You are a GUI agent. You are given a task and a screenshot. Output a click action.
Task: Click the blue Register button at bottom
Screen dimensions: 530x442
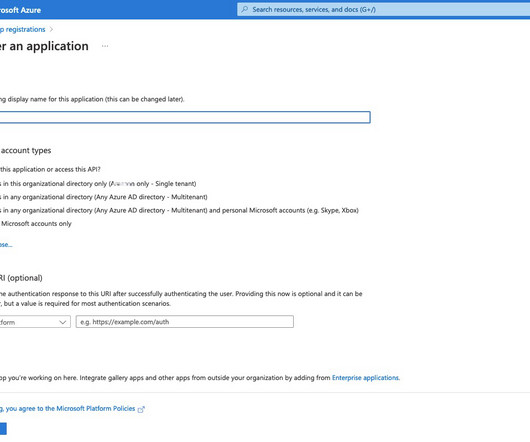[x=3, y=429]
